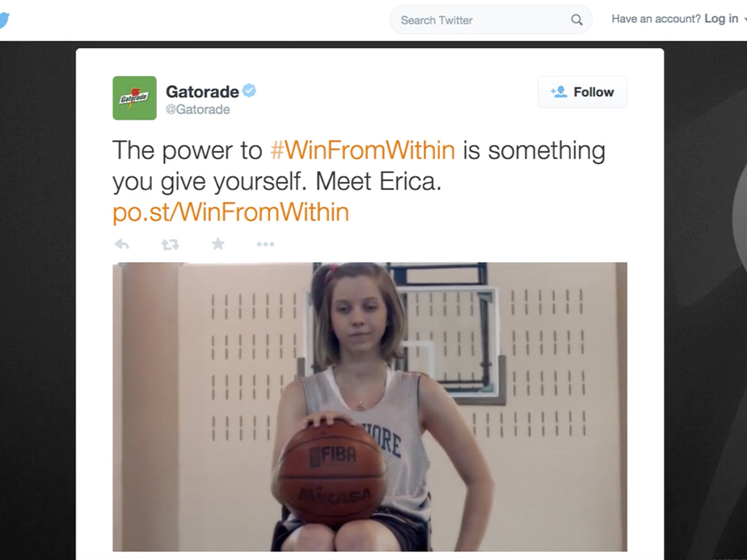Click the add-person icon in the Follow button
The height and width of the screenshot is (560, 747).
(x=559, y=92)
